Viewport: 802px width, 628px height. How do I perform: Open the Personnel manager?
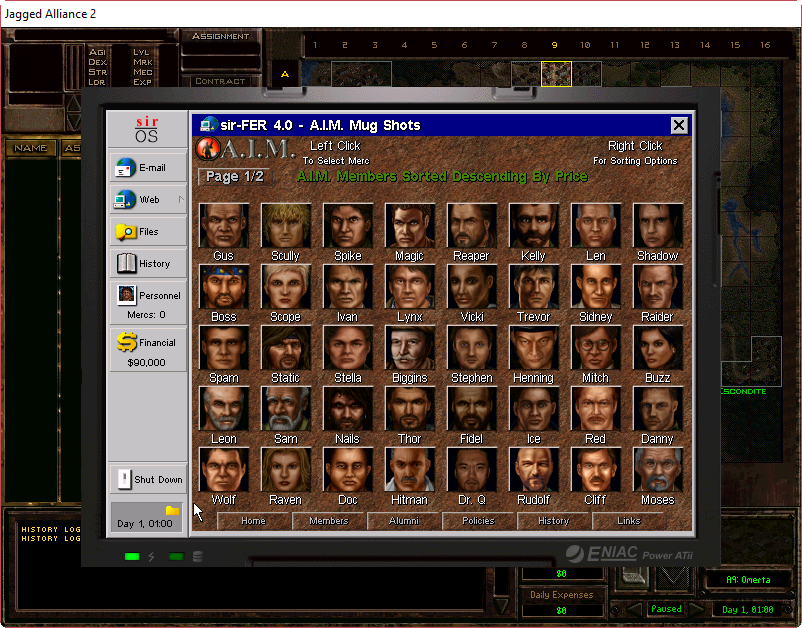point(148,302)
